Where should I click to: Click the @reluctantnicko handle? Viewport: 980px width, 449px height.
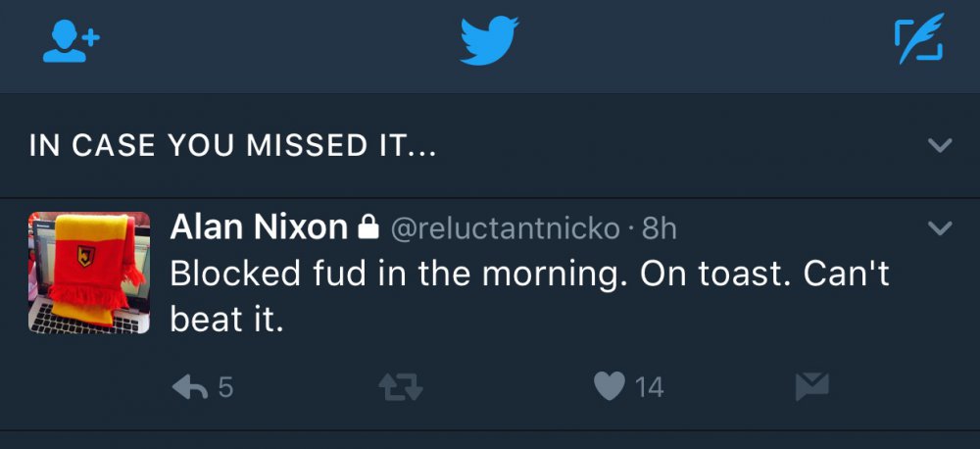pos(506,229)
